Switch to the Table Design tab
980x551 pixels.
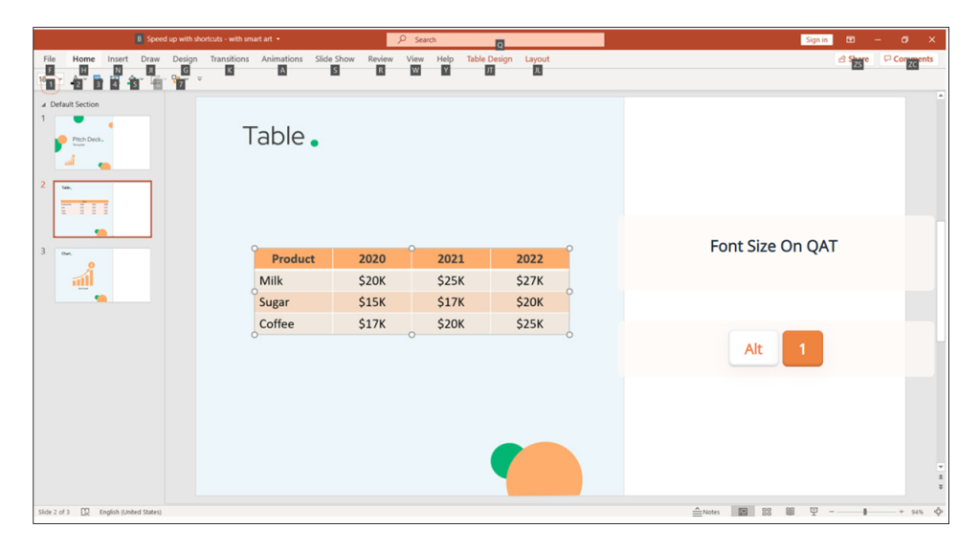click(488, 58)
